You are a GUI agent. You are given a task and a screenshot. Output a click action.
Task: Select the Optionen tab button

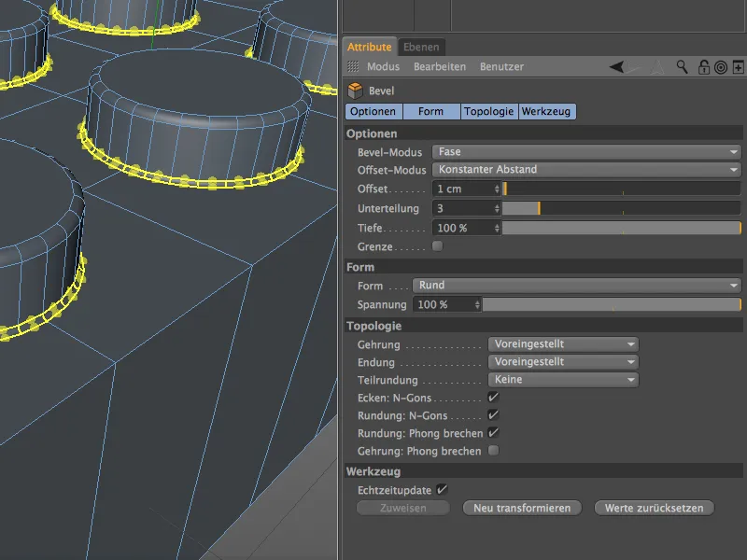[374, 111]
